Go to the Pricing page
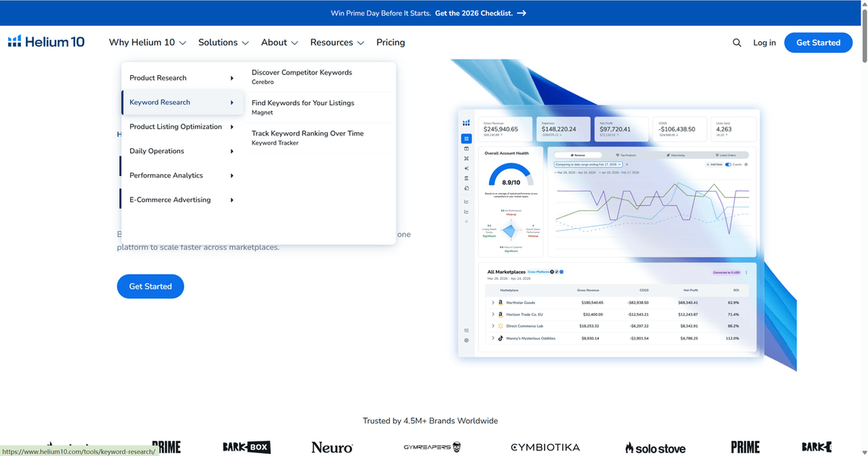Screen dimensions: 868x456 pyautogui.click(x=391, y=43)
